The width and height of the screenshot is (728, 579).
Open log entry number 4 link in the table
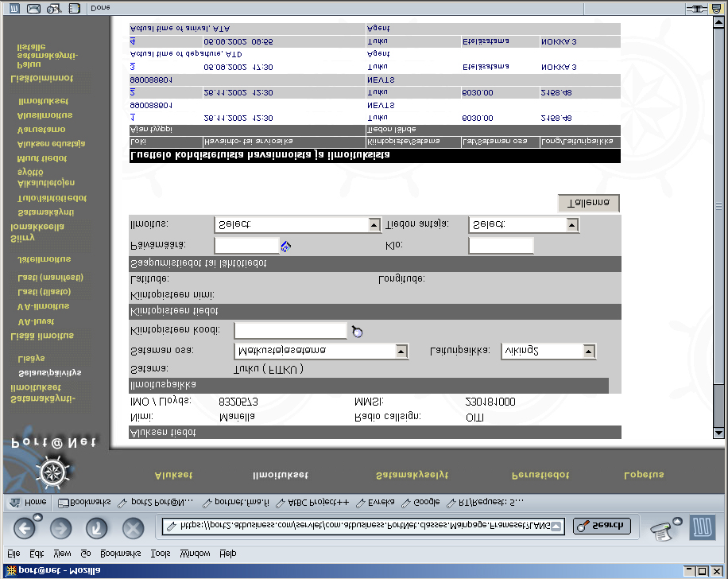[133, 41]
